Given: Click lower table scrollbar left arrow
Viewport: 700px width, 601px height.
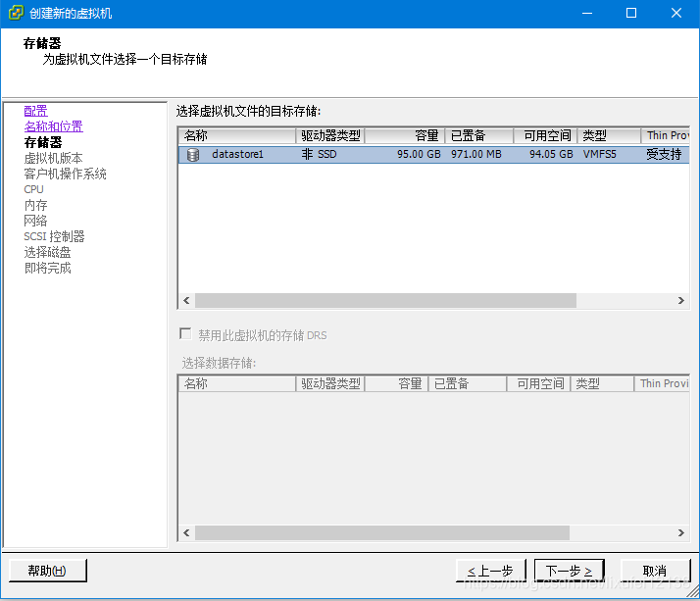Looking at the screenshot, I should 186,532.
